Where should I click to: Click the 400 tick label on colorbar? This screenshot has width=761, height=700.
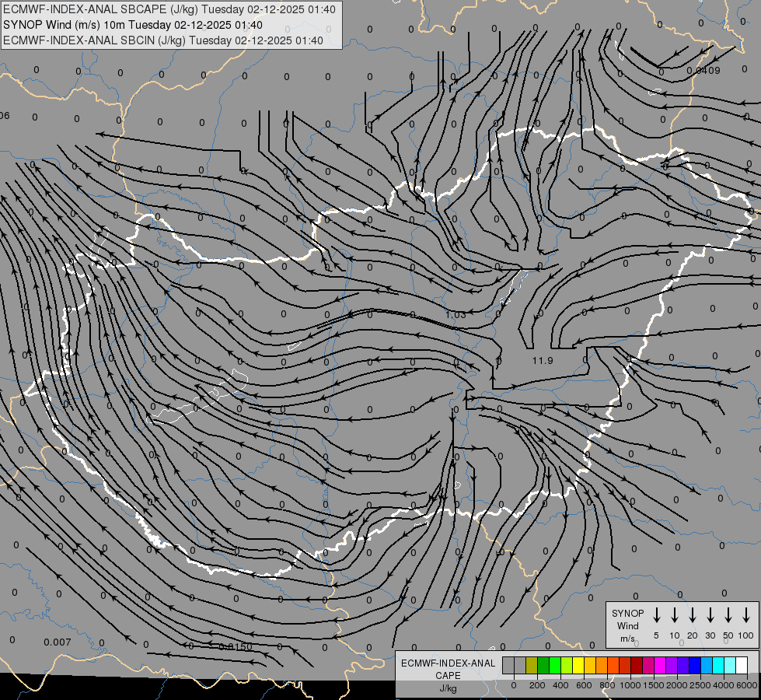(x=560, y=685)
